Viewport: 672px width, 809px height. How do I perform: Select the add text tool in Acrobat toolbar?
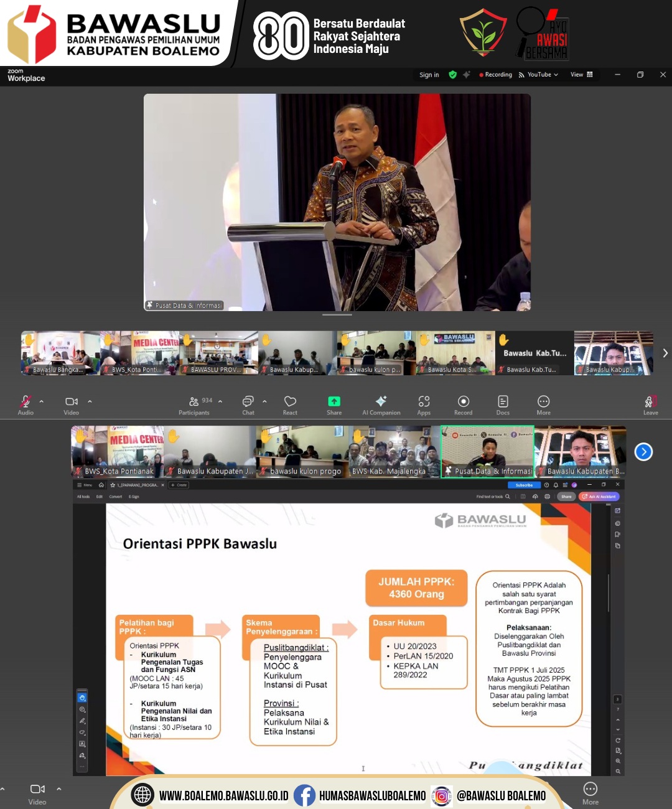tap(82, 744)
